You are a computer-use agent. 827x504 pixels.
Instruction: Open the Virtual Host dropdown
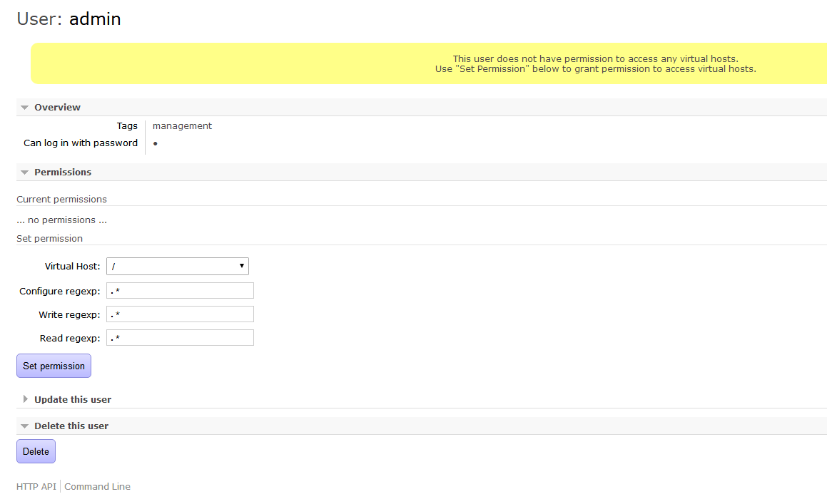(178, 267)
